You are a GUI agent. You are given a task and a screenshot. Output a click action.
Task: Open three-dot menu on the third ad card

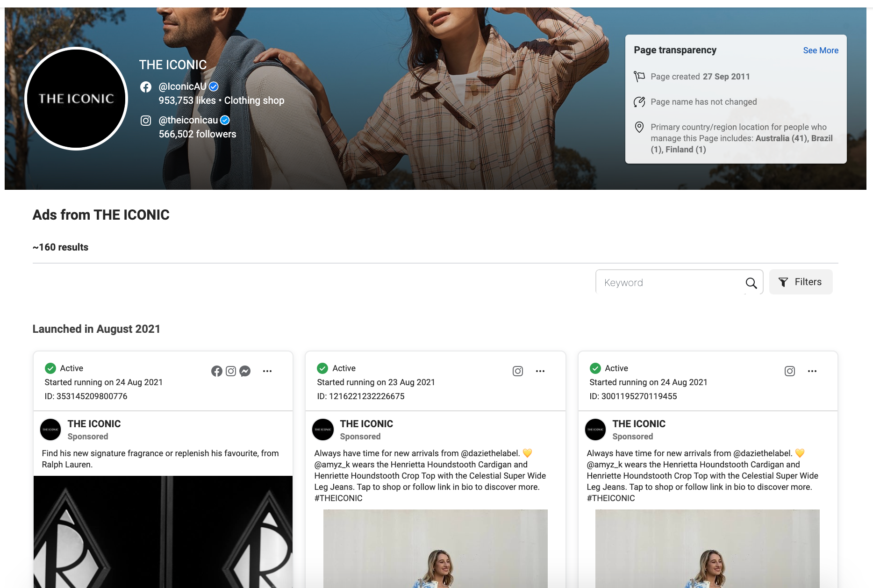[x=812, y=371]
